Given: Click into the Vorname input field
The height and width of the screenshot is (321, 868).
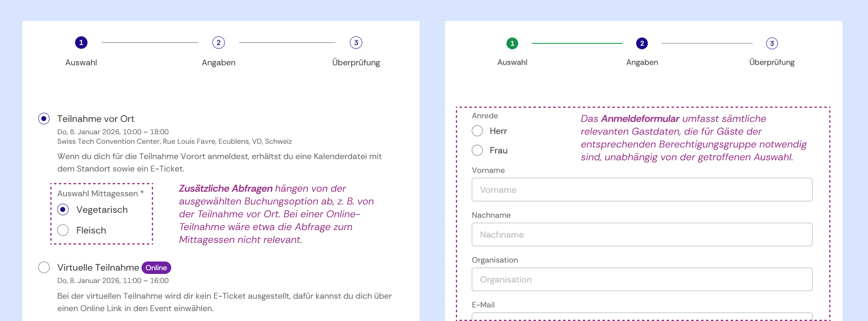Looking at the screenshot, I should (x=642, y=190).
